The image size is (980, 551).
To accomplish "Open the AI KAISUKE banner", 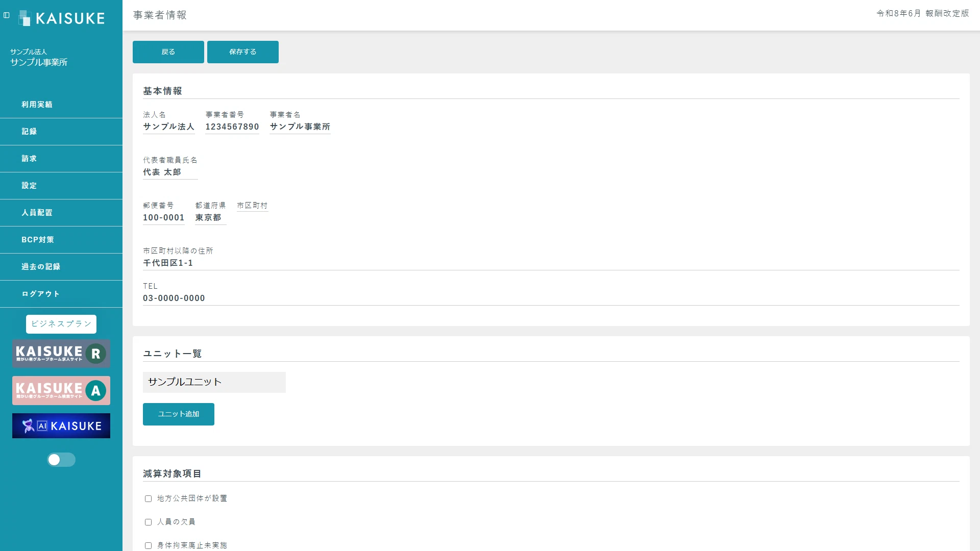I will pos(61,426).
